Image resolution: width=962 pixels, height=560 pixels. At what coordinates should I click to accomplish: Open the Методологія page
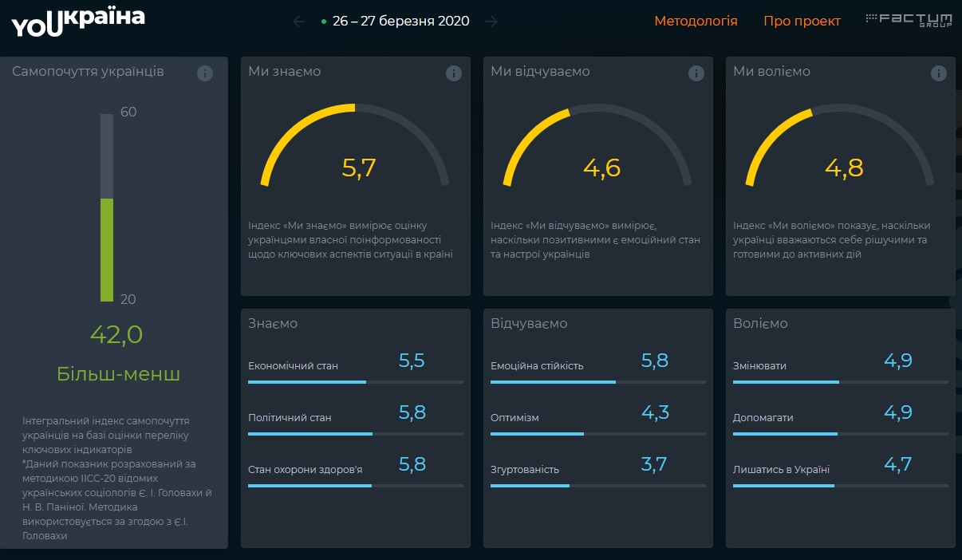pyautogui.click(x=696, y=22)
